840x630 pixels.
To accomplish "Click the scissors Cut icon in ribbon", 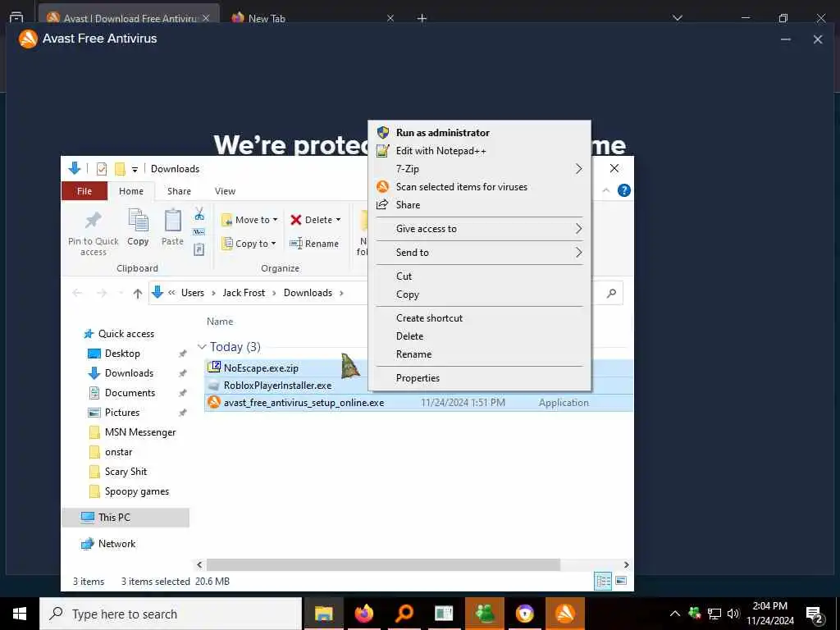I will tap(199, 214).
